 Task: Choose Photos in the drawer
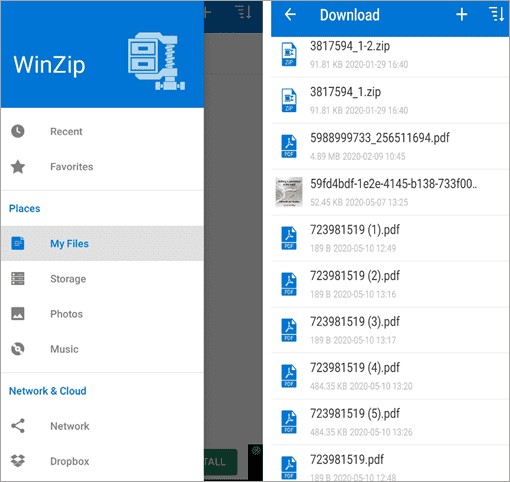(x=102, y=314)
